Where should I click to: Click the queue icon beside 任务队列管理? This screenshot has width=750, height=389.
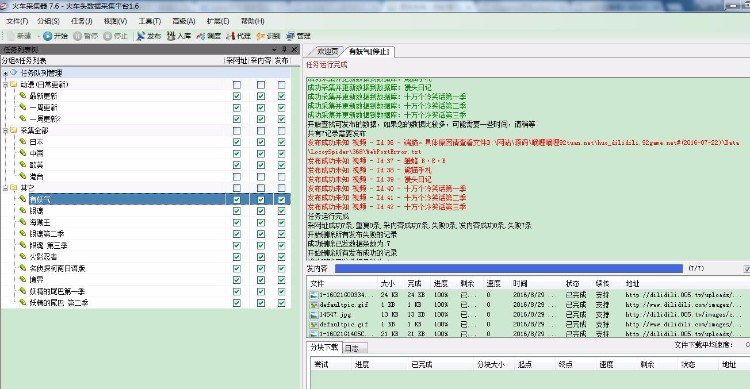click(13, 73)
